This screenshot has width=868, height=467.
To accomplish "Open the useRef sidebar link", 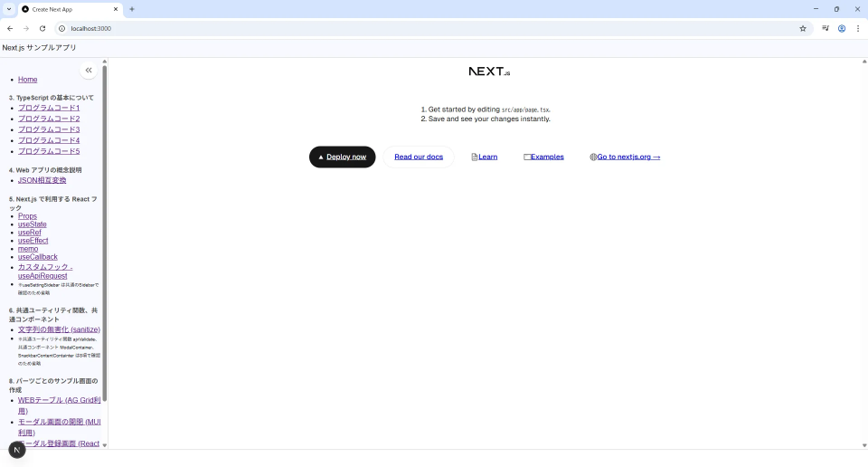I will pyautogui.click(x=29, y=233).
